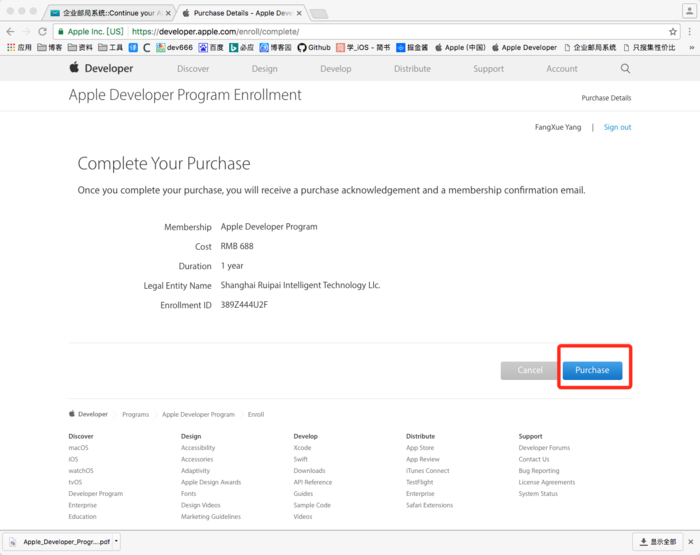The height and width of the screenshot is (555, 700).
Task: Open the 资料 bookmark folder
Action: 80,47
